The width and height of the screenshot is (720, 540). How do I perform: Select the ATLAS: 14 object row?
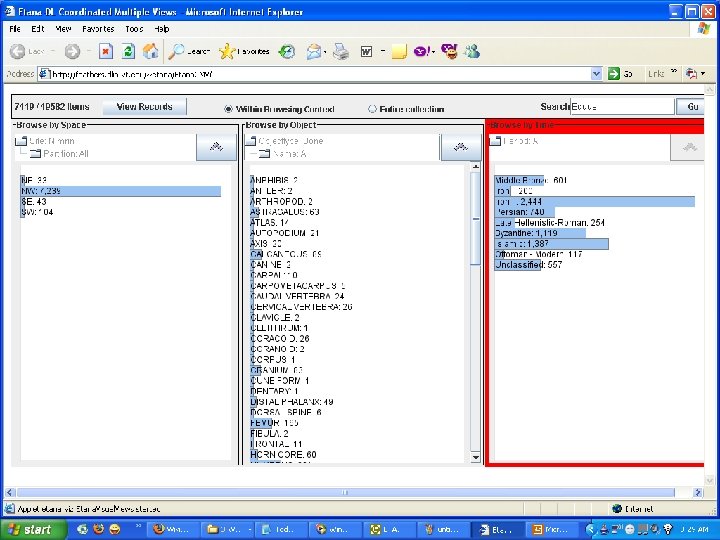coord(270,223)
